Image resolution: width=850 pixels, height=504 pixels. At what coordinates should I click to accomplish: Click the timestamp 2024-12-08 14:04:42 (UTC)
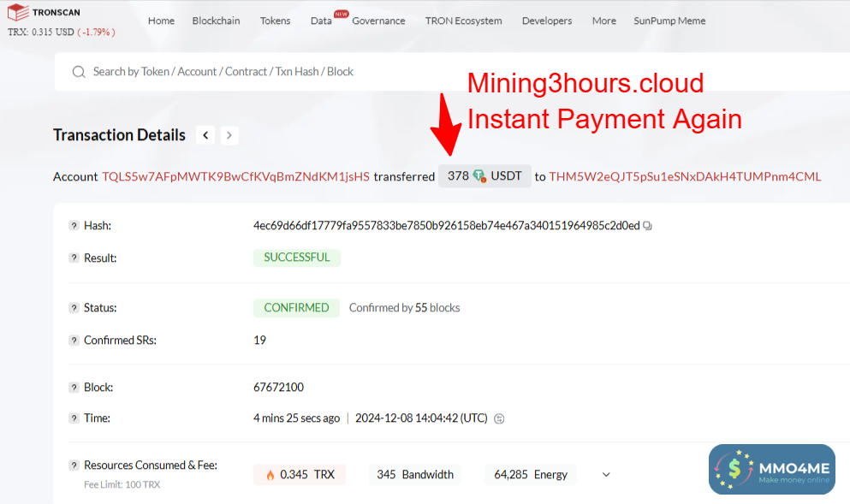point(421,418)
